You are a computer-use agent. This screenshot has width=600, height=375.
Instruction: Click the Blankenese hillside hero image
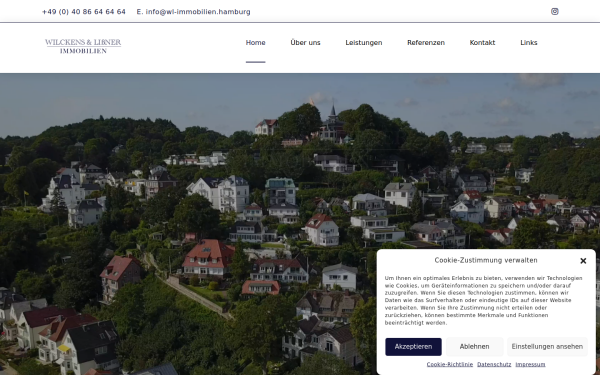click(x=300, y=224)
